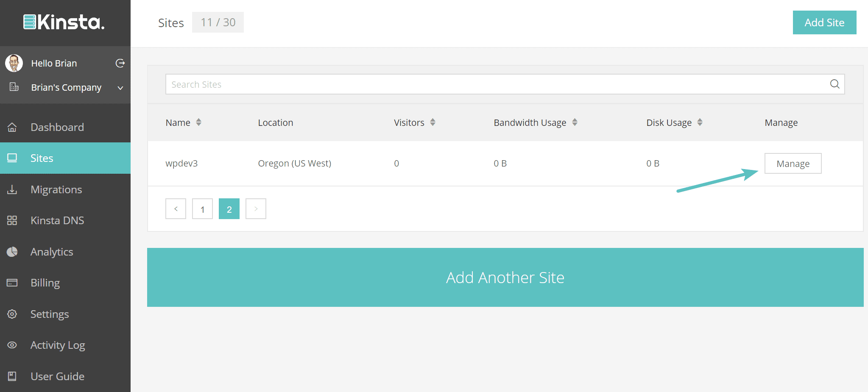868x392 pixels.
Task: Open the User Guide
Action: [x=65, y=376]
